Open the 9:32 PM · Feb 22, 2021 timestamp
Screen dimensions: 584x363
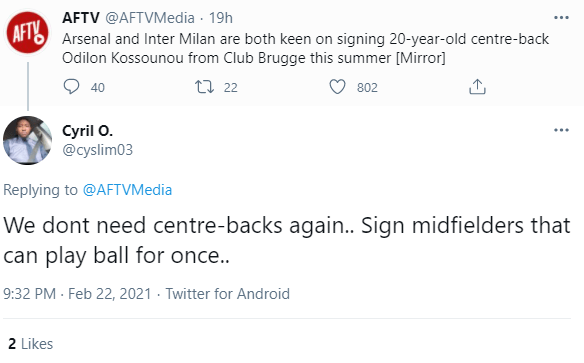77,294
